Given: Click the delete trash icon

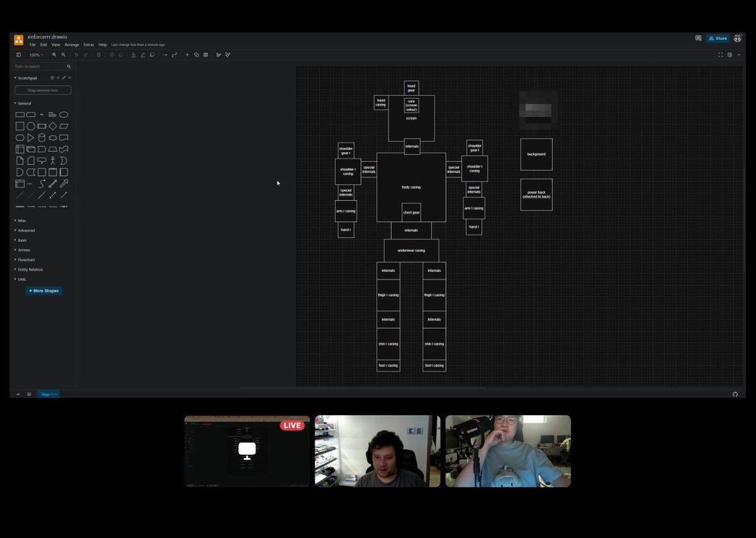Looking at the screenshot, I should (99, 55).
